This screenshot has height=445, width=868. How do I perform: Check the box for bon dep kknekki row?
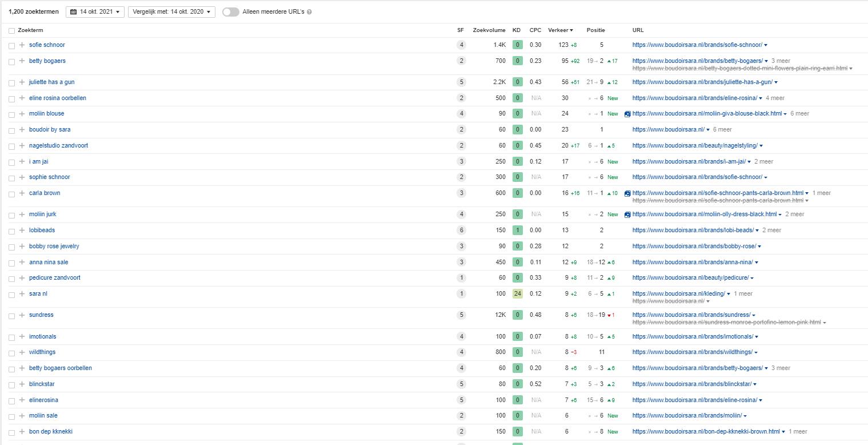click(11, 432)
